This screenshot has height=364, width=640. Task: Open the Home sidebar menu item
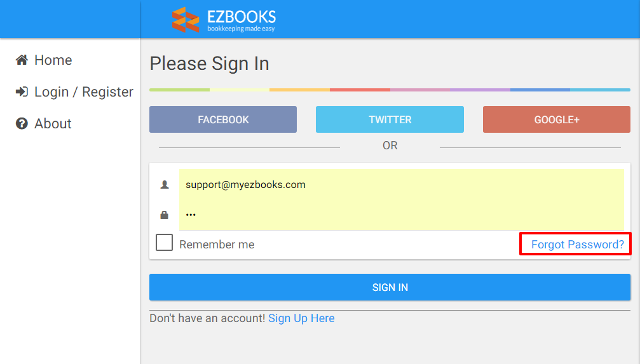tap(53, 60)
